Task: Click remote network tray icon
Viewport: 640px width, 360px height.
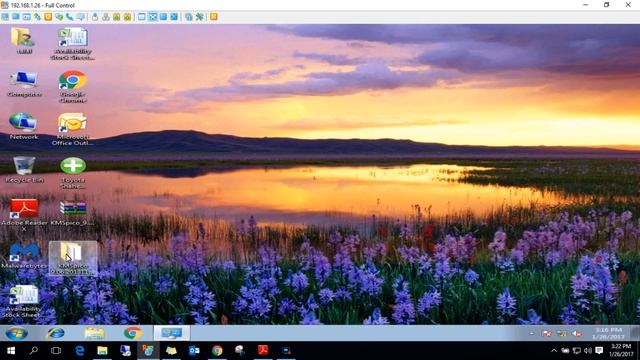Action: (x=562, y=333)
